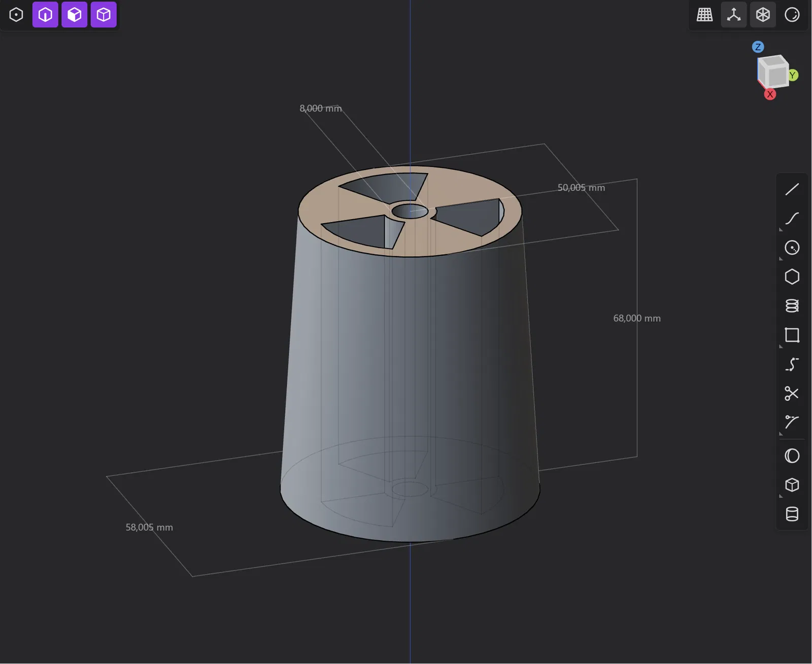Toggle the x-ray cube view button
The height and width of the screenshot is (664, 812).
(763, 15)
